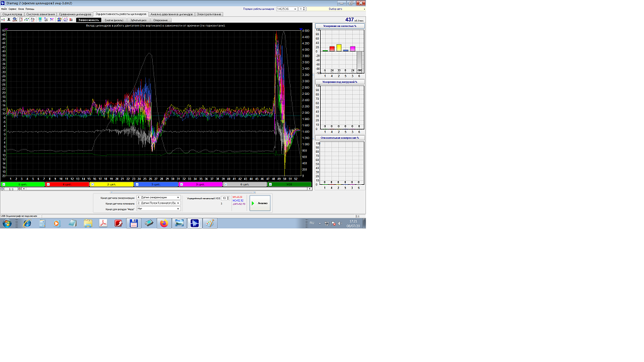Click the averaging value stepper arrows

(x=228, y=197)
